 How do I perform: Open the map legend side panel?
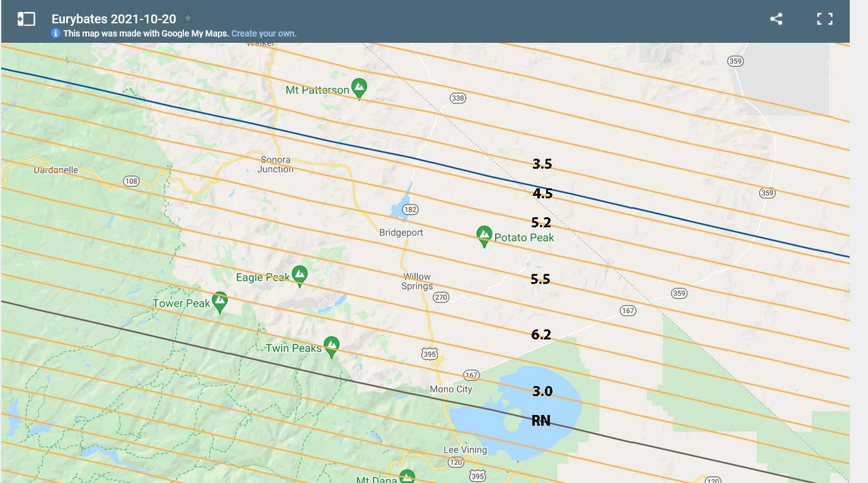pos(26,19)
